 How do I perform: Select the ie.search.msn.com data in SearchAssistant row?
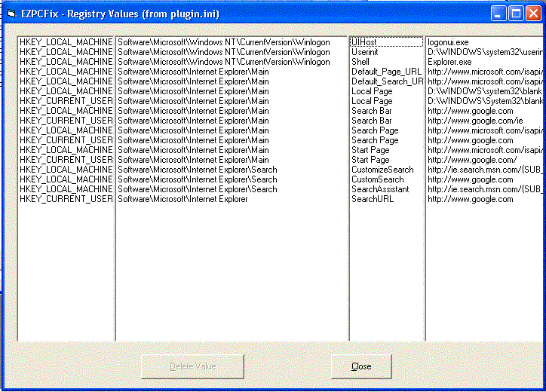coord(485,189)
